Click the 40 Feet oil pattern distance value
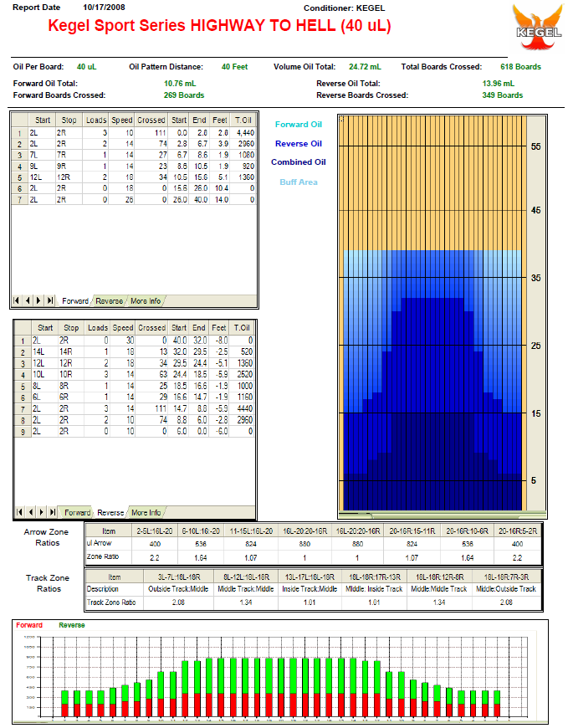 (x=235, y=67)
